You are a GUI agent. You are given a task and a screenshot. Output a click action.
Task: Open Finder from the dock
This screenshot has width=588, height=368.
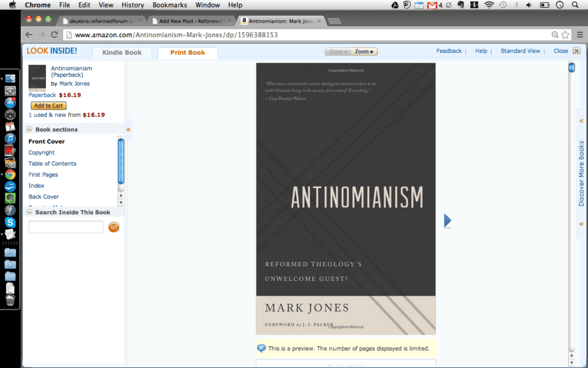(x=10, y=78)
